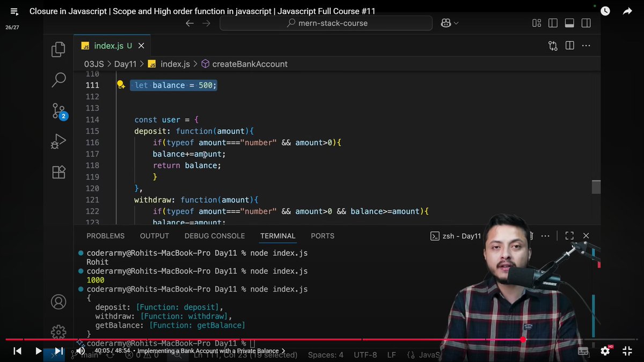Click the Go Back arrow

[189, 23]
